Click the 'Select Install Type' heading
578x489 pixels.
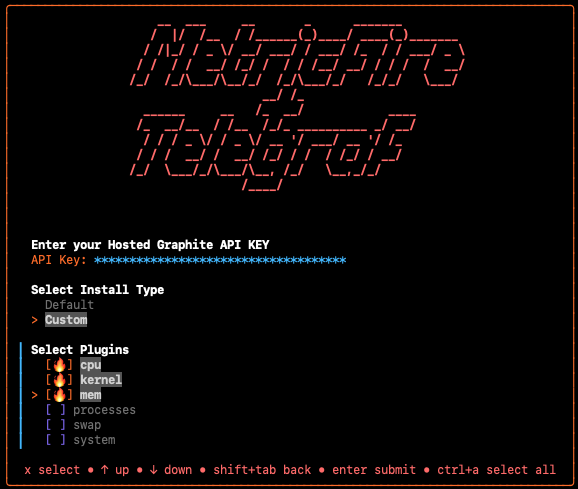(97, 290)
